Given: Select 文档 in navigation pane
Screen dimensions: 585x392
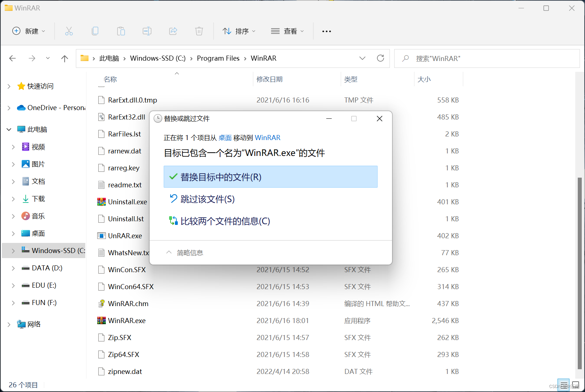Looking at the screenshot, I should click(38, 181).
